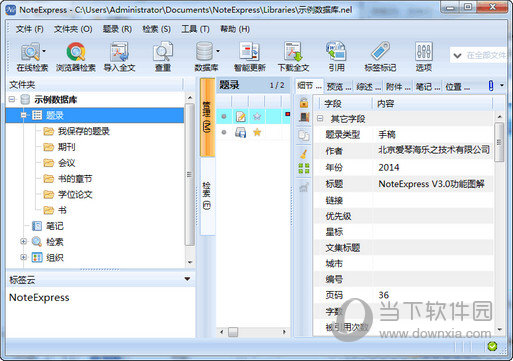Open the 数据库 dropdown arrow
This screenshot has height=361, width=513.
[218, 51]
